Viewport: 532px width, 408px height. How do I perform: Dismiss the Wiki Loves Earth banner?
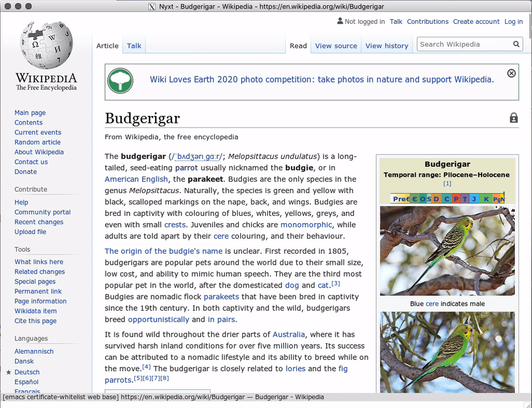point(511,73)
